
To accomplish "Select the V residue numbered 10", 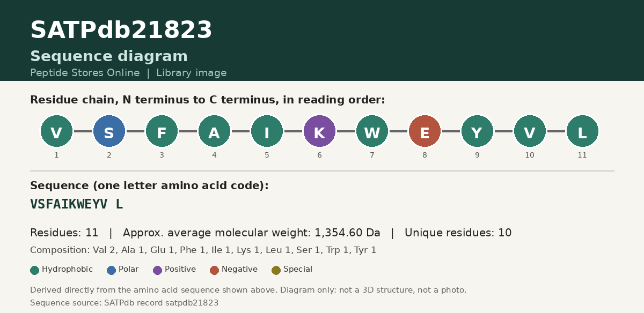I will 530,131.
